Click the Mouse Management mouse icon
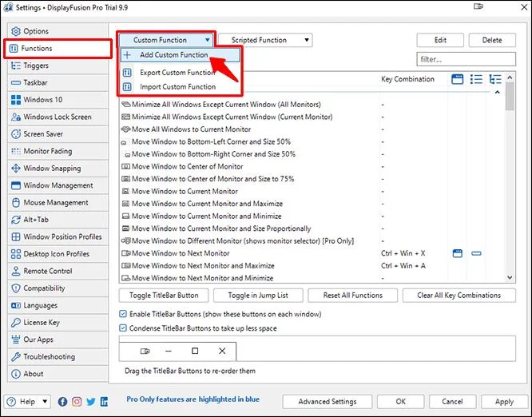 pyautogui.click(x=16, y=203)
